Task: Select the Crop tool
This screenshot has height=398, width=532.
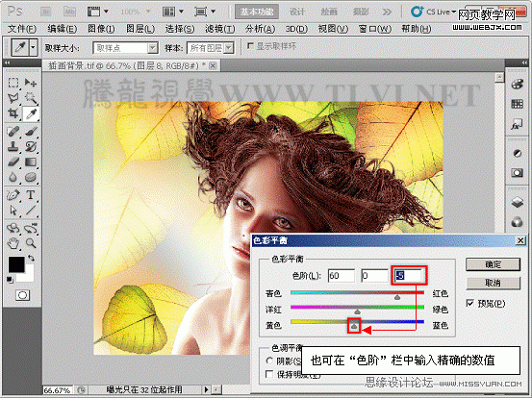Action: click(13, 113)
